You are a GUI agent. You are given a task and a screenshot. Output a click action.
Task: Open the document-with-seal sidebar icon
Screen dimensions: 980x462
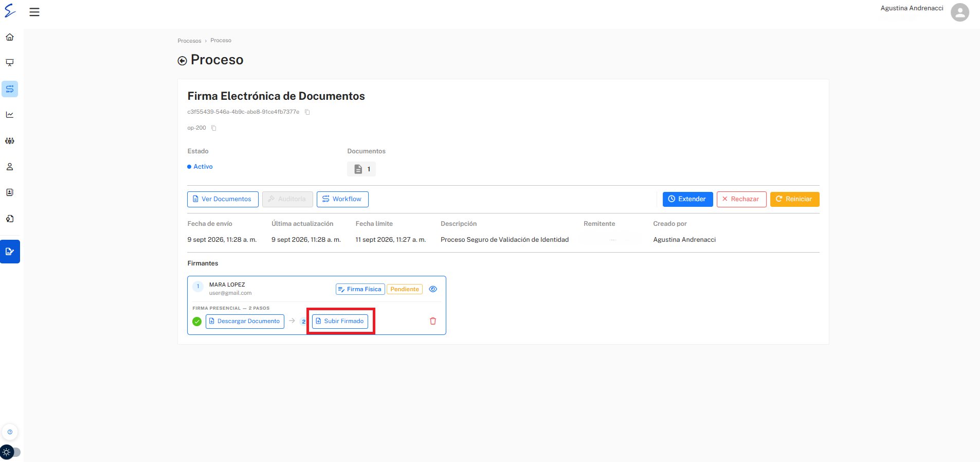pos(10,219)
